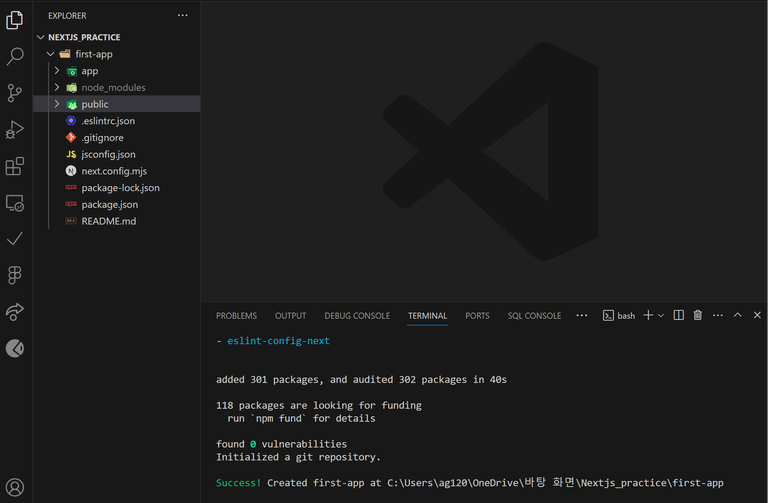Collapse the NEXTJS_PRACTICE root section
Screen dimensions: 768x503
[x=41, y=37]
